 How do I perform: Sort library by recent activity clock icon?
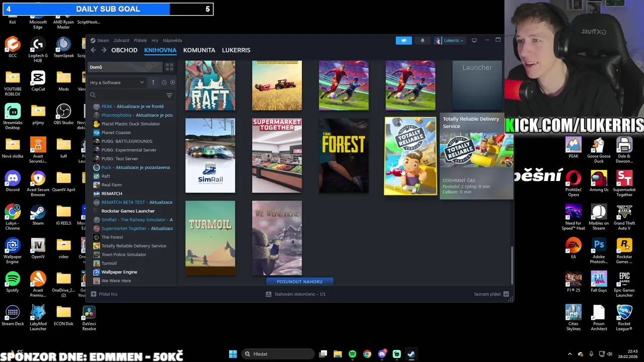coord(164,82)
